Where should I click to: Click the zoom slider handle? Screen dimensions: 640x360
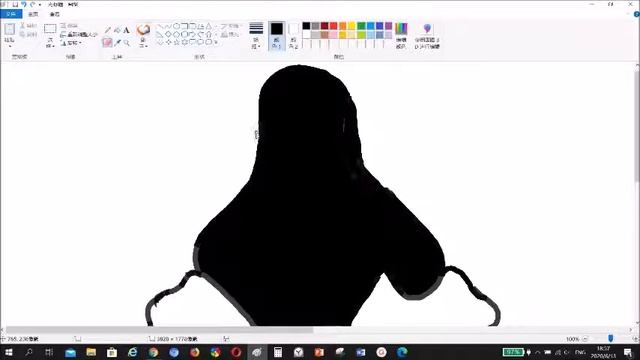pos(610,338)
